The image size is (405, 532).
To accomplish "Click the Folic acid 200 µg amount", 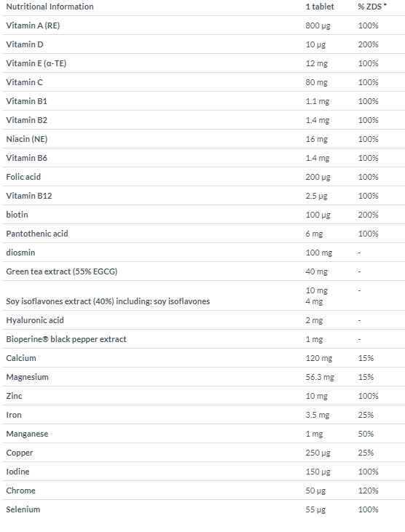I will tap(318, 177).
